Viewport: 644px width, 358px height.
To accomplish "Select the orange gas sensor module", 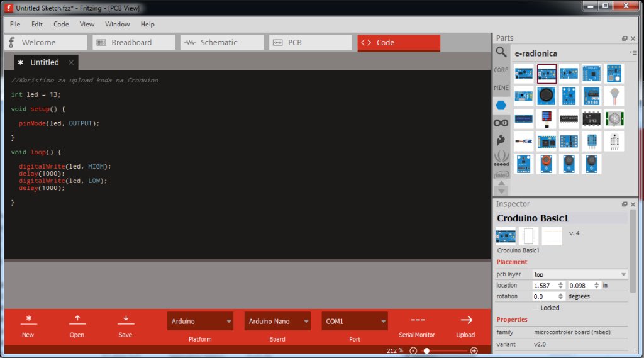I will (x=547, y=164).
